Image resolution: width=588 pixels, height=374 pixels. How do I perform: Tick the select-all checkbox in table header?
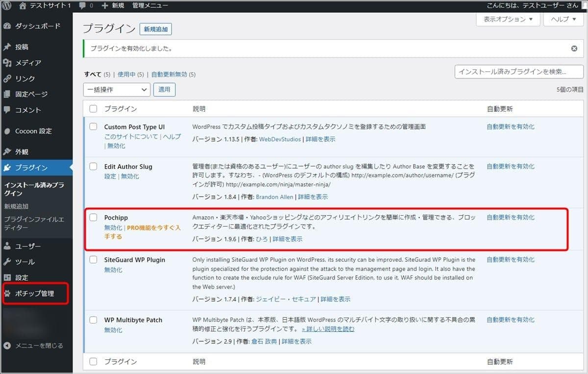coord(93,109)
